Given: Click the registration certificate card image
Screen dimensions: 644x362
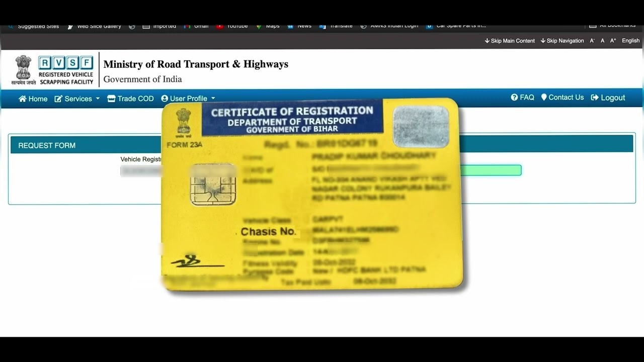Looking at the screenshot, I should coord(311,194).
